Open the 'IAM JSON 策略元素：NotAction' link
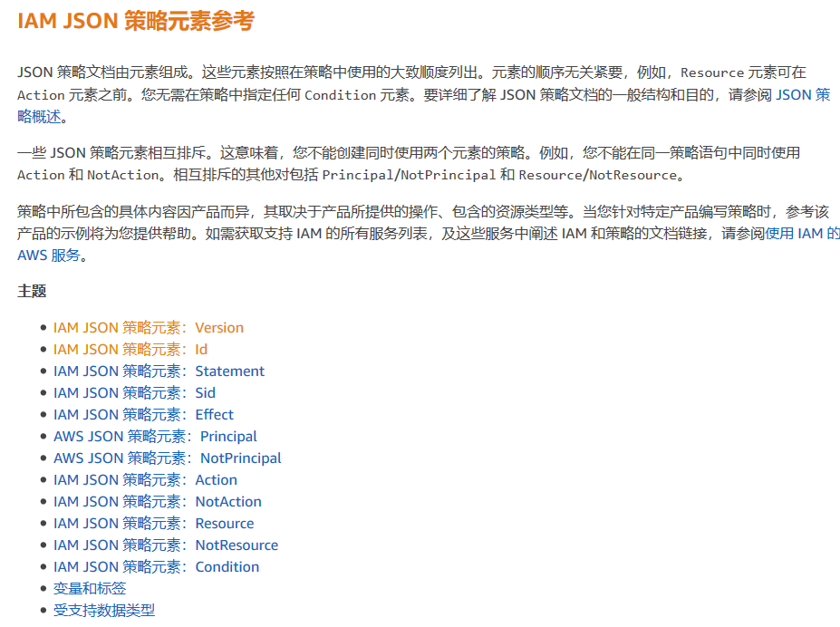 pyautogui.click(x=157, y=502)
